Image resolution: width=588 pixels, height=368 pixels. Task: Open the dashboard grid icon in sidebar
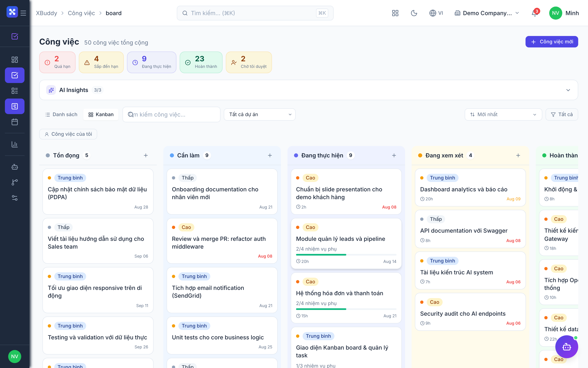coord(15,60)
